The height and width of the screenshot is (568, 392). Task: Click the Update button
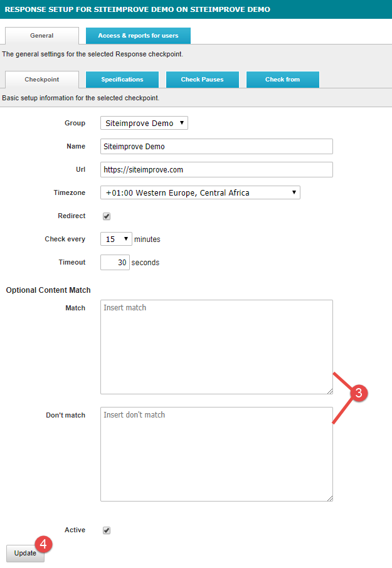pos(25,553)
